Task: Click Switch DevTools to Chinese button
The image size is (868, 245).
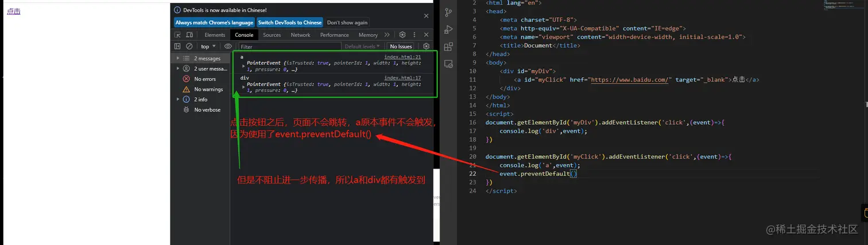Action: coord(290,22)
